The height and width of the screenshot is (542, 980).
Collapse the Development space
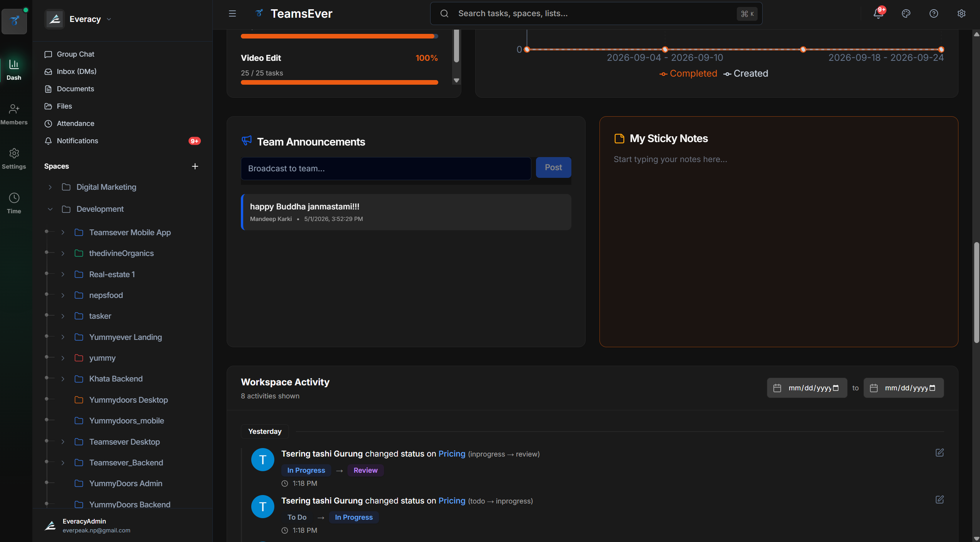[50, 209]
